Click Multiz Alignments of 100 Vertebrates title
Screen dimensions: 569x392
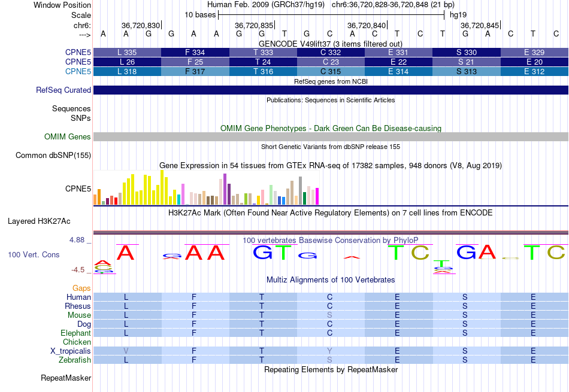pyautogui.click(x=331, y=280)
